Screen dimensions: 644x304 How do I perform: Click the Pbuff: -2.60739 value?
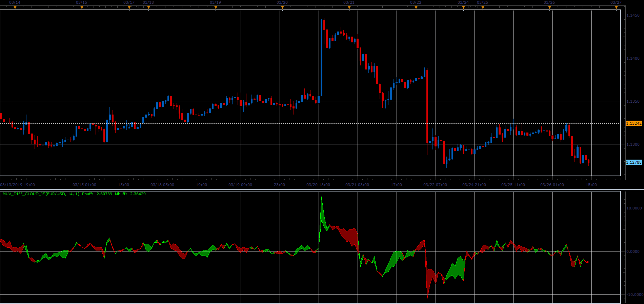(97, 194)
